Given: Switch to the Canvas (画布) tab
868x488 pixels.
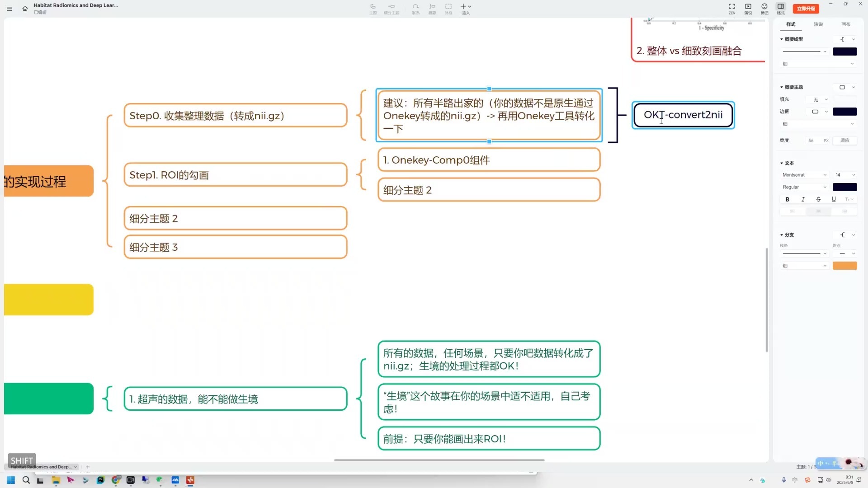Looking at the screenshot, I should (x=846, y=24).
